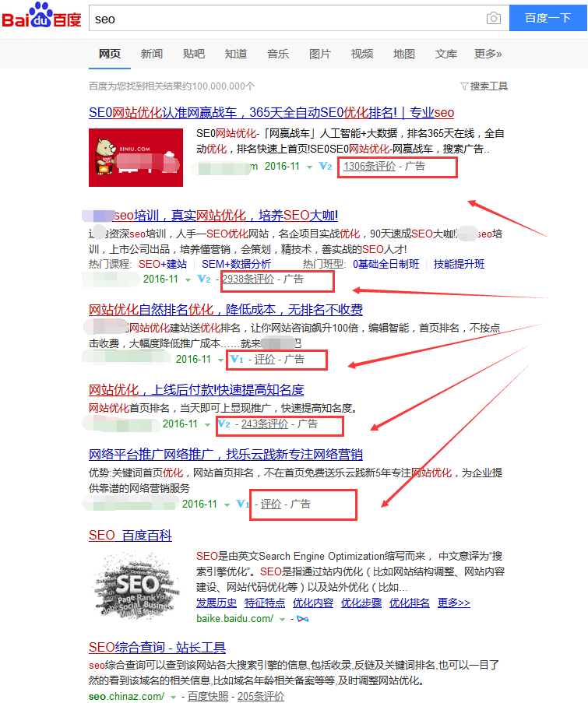Open baike.baidu.com/ URL link
Image resolution: width=588 pixels, height=703 pixels.
[234, 619]
